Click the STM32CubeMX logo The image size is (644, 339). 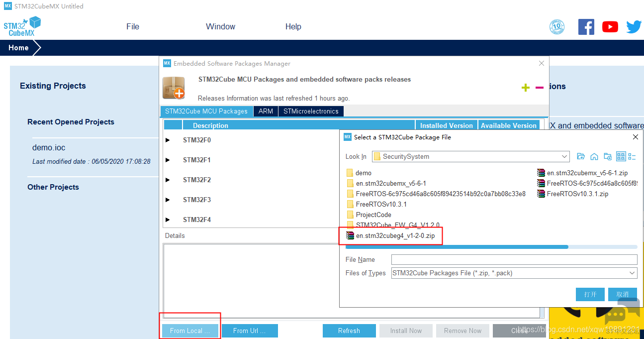[x=22, y=26]
